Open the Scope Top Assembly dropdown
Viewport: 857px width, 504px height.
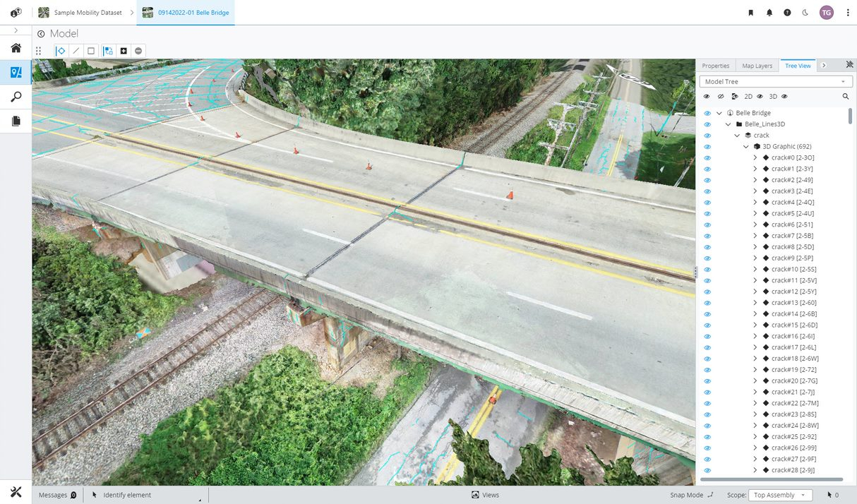pyautogui.click(x=780, y=495)
